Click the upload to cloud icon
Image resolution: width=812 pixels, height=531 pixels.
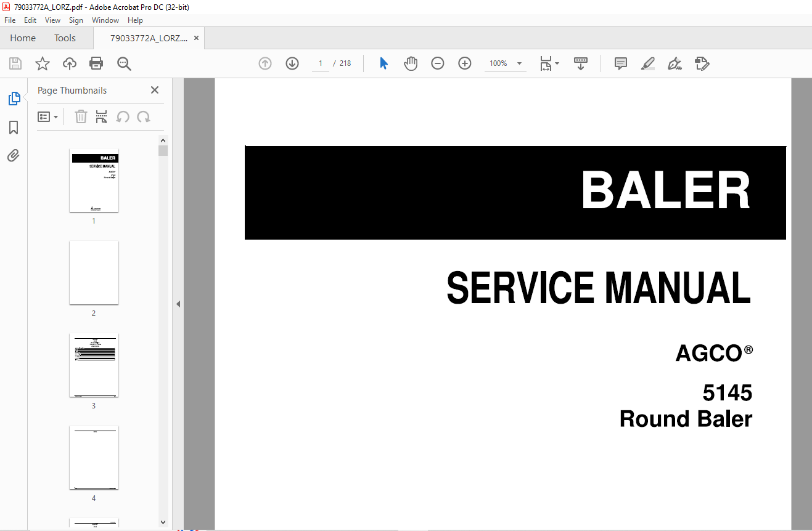70,63
